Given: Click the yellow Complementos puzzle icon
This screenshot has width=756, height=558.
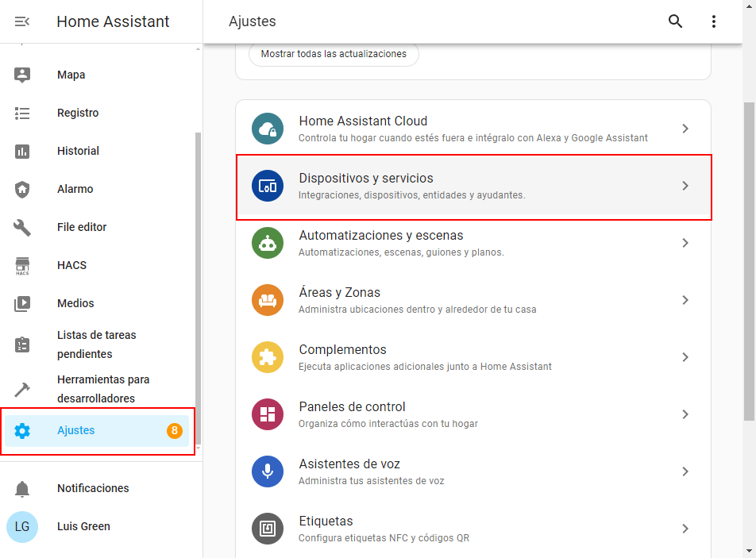Looking at the screenshot, I should [x=268, y=357].
